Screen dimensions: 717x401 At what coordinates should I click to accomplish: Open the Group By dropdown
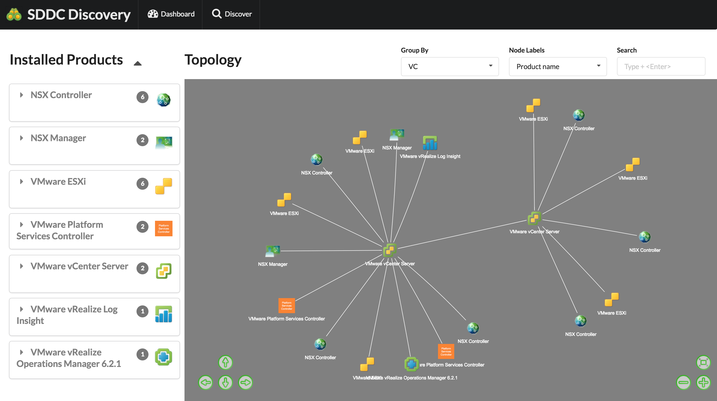(449, 66)
